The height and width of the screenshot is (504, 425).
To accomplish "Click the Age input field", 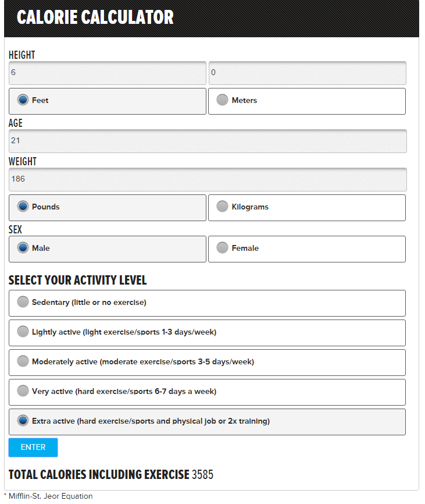I will (x=208, y=141).
